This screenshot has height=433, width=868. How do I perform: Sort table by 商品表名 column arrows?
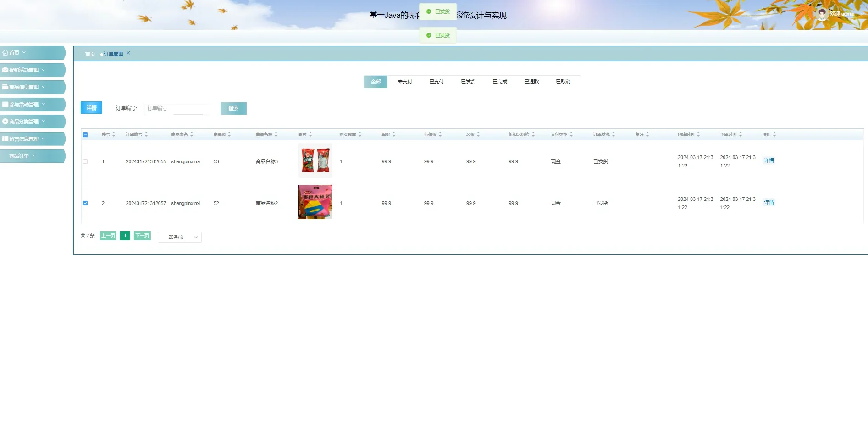pos(192,134)
